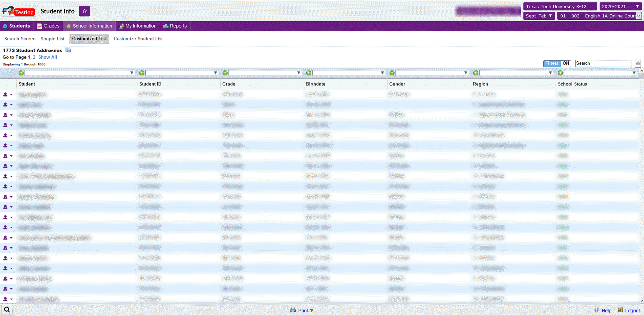Add a filter on the Region column

tap(476, 73)
